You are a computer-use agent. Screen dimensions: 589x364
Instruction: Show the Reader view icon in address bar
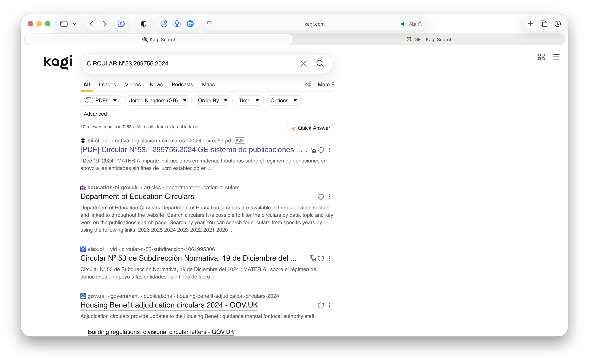coord(209,24)
